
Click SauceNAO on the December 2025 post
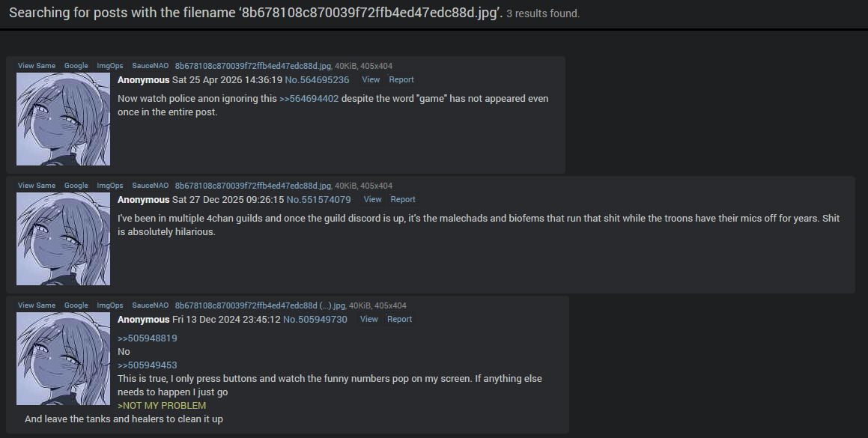pos(150,186)
